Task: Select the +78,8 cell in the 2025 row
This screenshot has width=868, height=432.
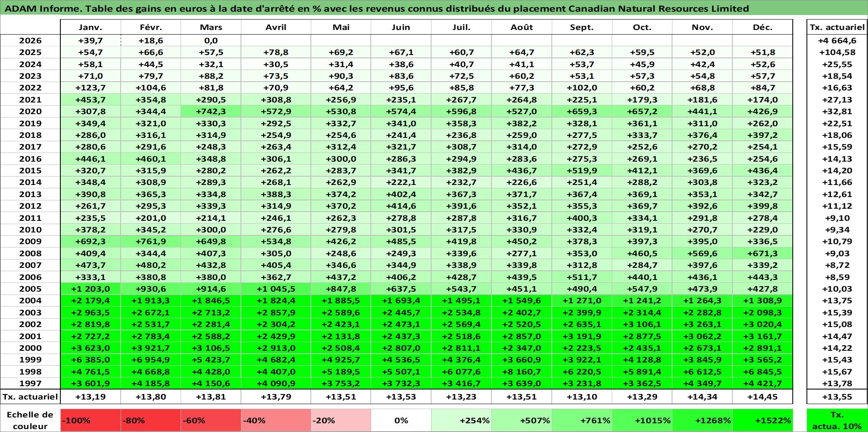Action: (276, 52)
